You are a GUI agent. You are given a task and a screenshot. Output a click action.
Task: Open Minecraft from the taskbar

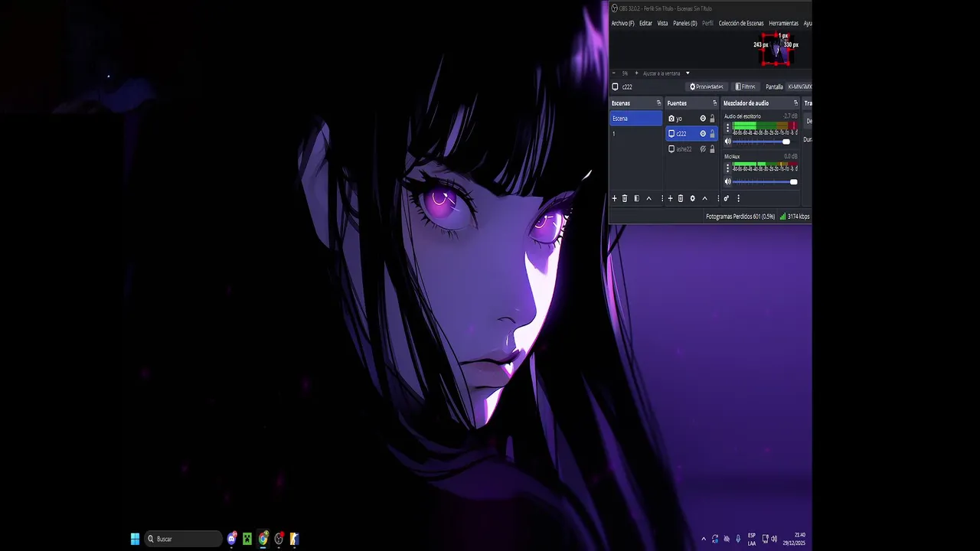coord(247,539)
